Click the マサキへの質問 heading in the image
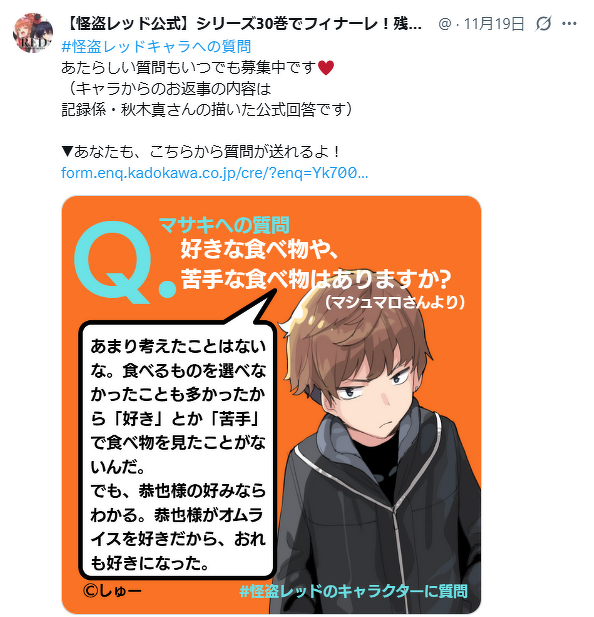The height and width of the screenshot is (617, 594). click(x=224, y=225)
